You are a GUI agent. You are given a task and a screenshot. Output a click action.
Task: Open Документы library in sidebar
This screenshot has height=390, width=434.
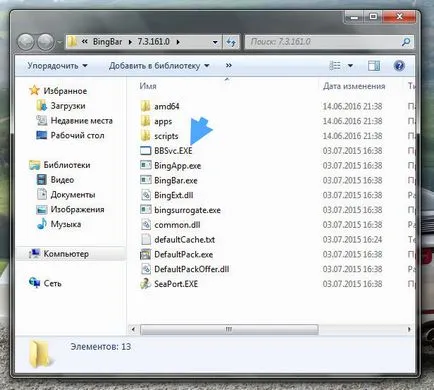click(x=73, y=194)
